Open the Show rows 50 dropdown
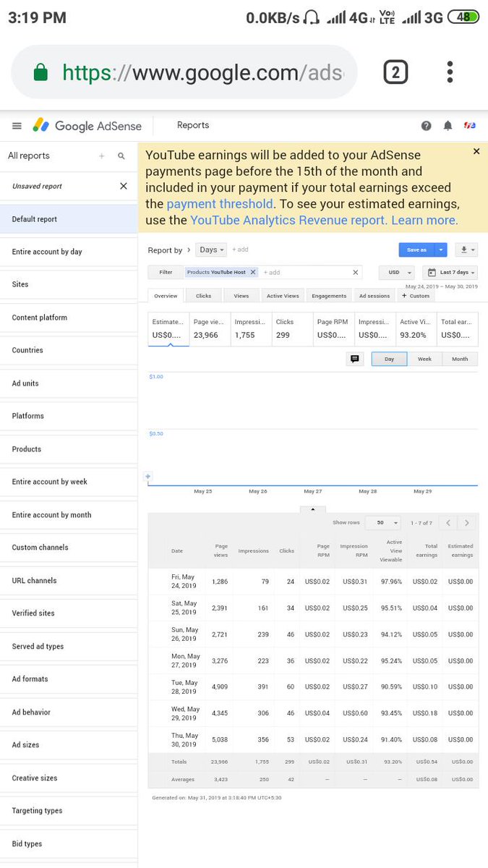The image size is (488, 868). pos(383,523)
